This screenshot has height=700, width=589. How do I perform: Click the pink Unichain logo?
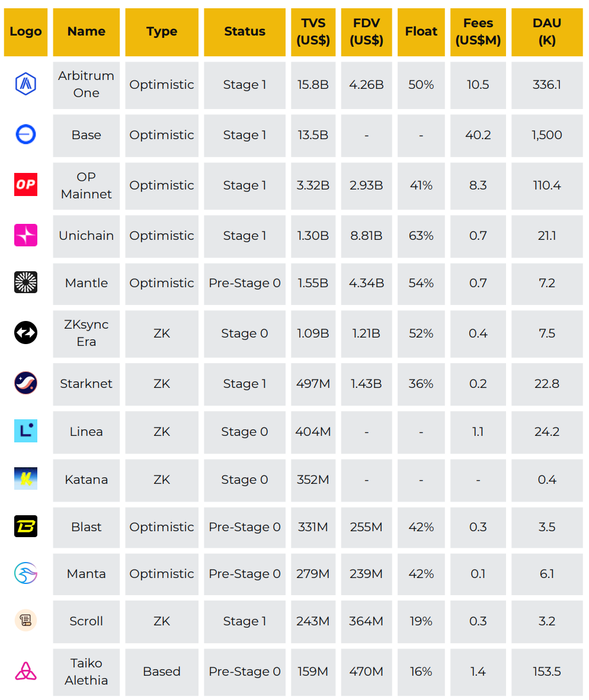(25, 235)
